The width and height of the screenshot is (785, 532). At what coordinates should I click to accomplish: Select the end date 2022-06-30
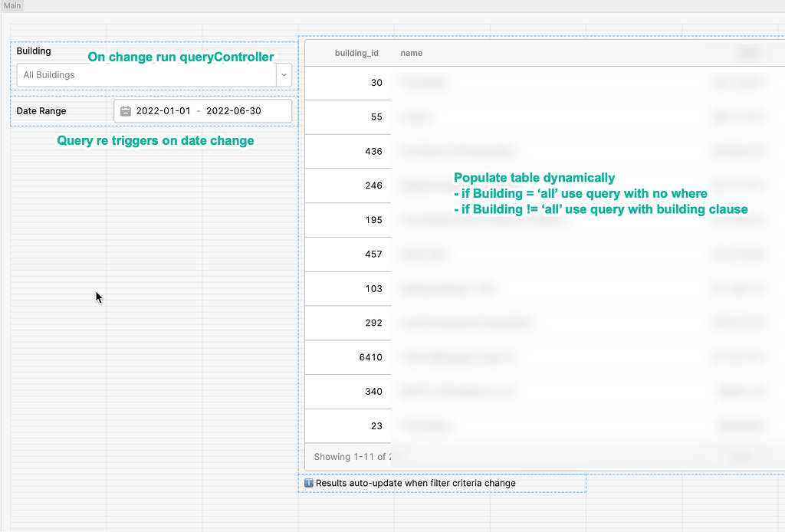point(234,111)
